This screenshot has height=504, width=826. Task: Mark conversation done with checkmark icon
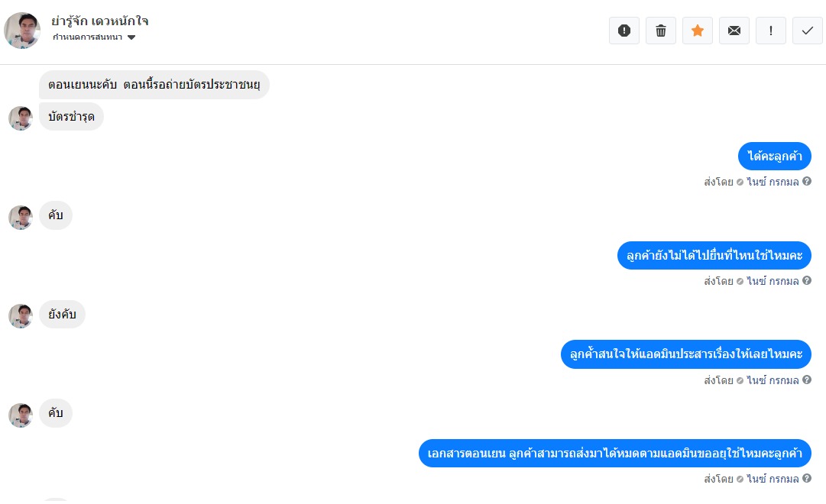[x=808, y=31]
